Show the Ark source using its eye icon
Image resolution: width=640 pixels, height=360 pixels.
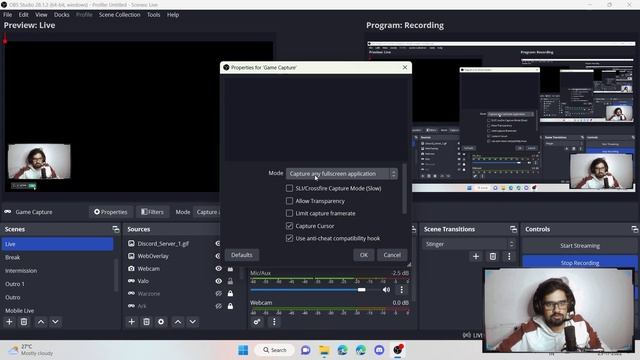coord(219,306)
